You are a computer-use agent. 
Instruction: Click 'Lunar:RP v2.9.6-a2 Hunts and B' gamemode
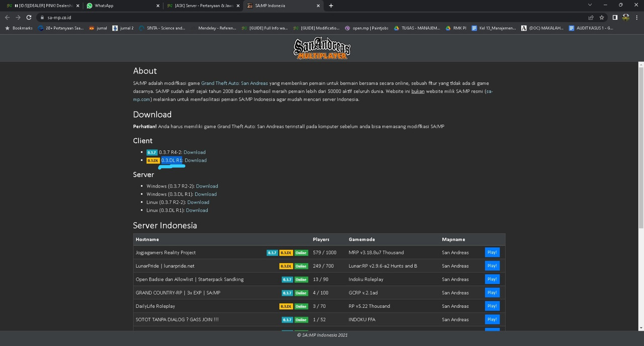click(x=383, y=266)
